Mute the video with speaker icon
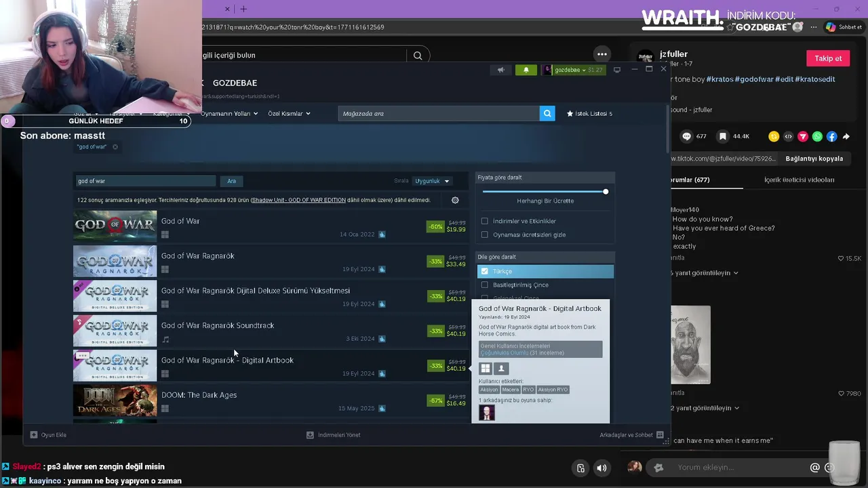868x488 pixels. tap(601, 468)
